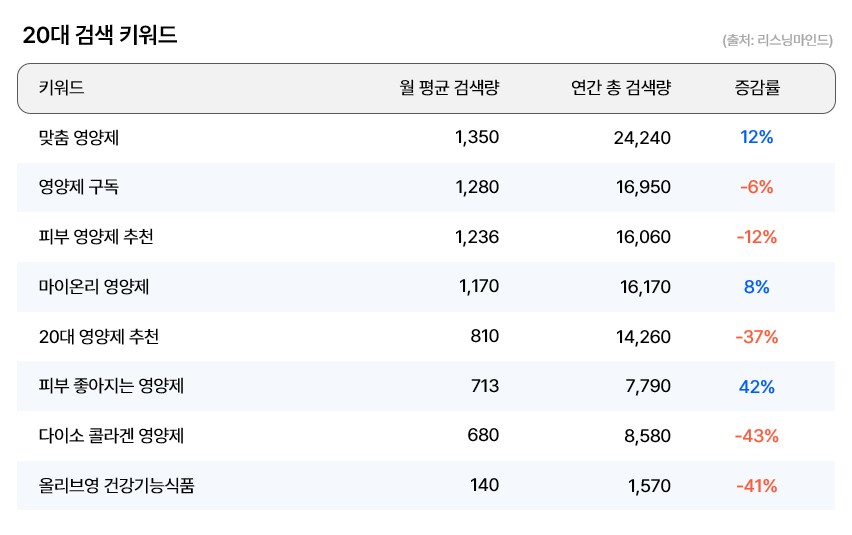Viewport: 852px width, 535px height.
Task: Select the 다이소 콜라겐 영양제 keyword
Action: [111, 437]
